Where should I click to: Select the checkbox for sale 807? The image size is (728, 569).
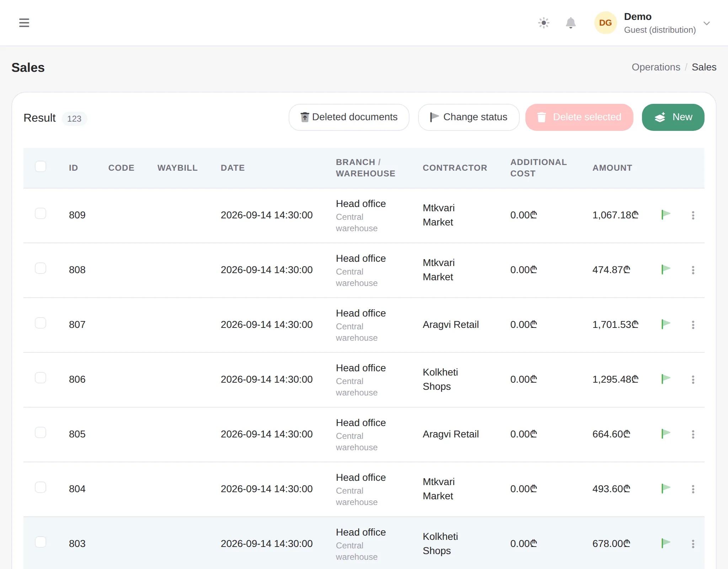41,323
